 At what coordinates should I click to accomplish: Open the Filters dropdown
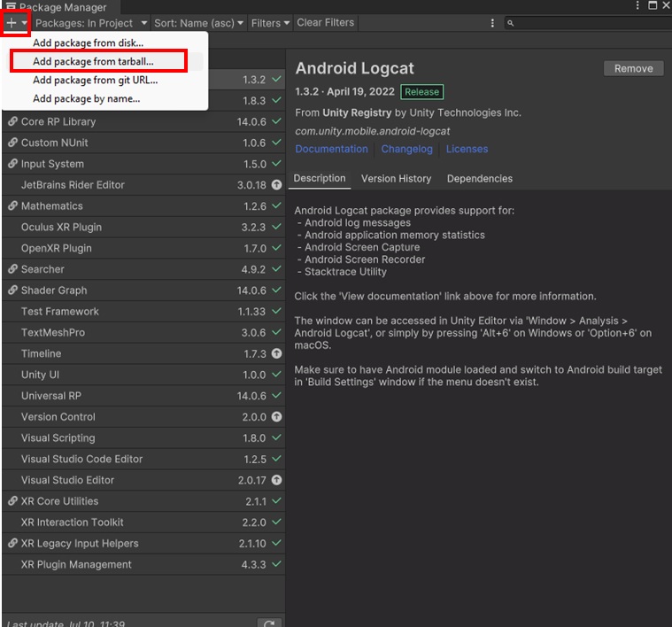(x=270, y=23)
